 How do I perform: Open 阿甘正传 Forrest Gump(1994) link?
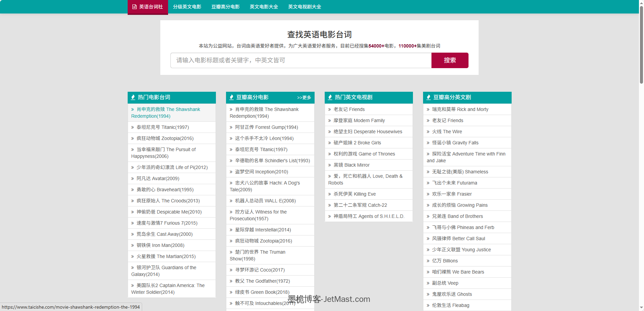(266, 127)
